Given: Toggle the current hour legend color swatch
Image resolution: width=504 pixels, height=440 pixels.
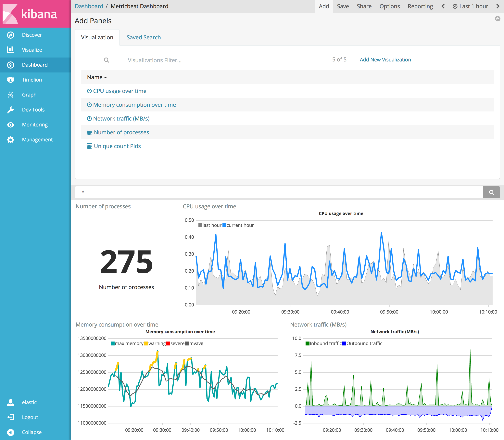Looking at the screenshot, I should [224, 225].
